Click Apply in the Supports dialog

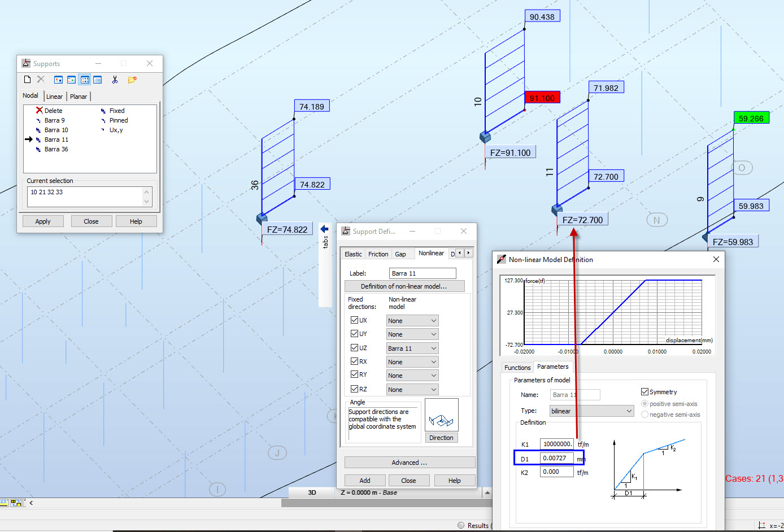tap(43, 221)
